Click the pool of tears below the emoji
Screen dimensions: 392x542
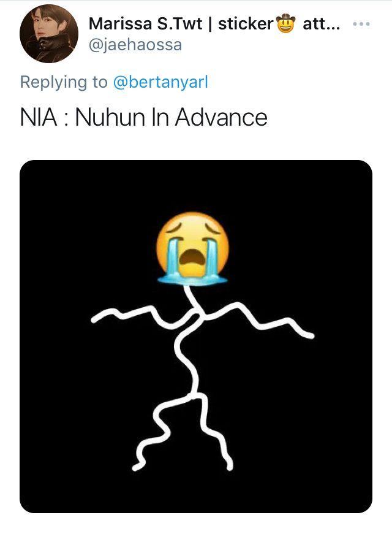tap(192, 280)
